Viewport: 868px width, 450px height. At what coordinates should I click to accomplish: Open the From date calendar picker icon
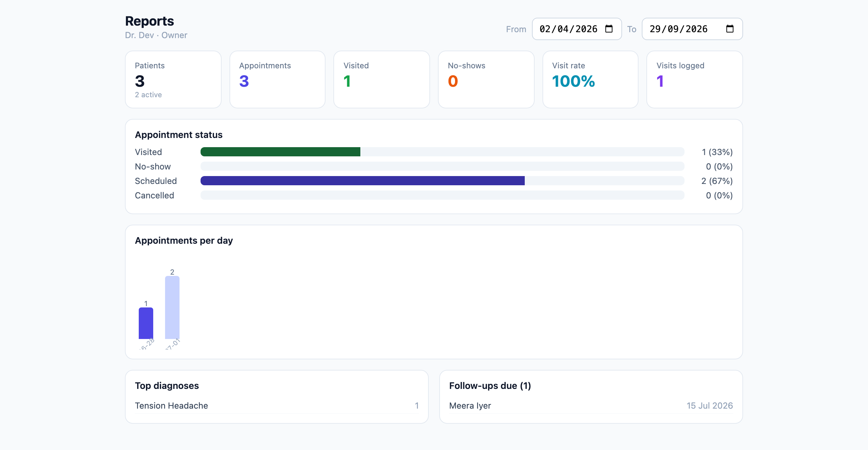[609, 29]
